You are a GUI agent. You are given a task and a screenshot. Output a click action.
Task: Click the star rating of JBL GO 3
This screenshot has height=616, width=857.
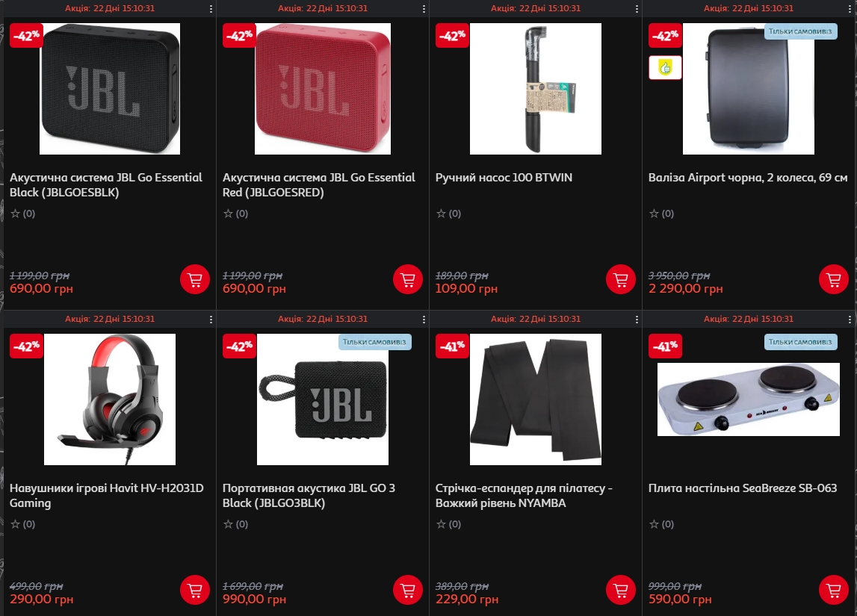[235, 524]
